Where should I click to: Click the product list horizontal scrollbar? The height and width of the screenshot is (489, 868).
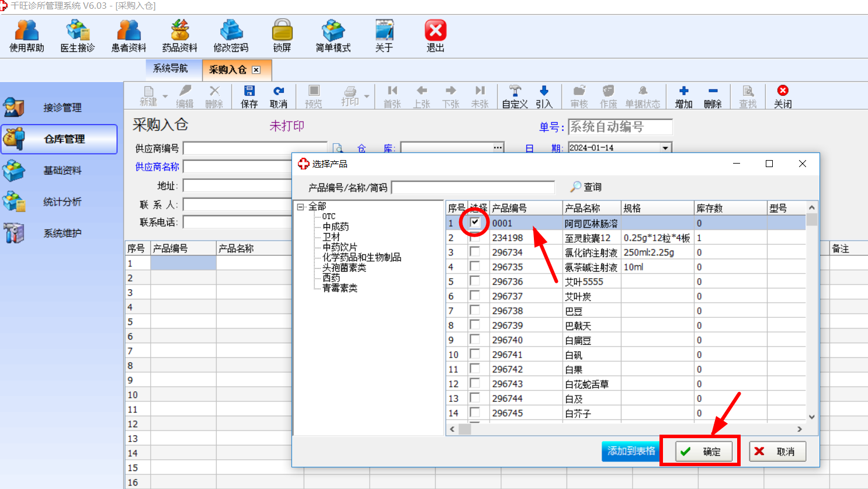(x=626, y=429)
